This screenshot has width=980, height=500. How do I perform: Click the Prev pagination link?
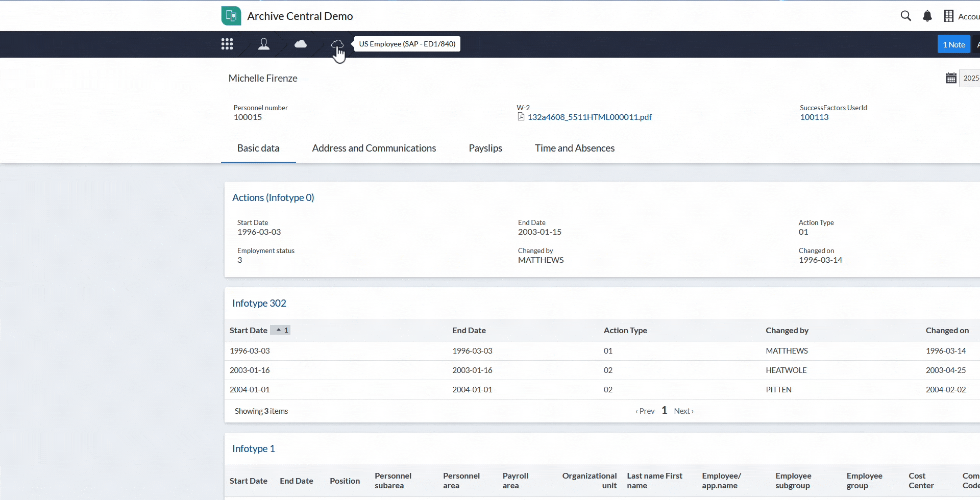tap(645, 411)
